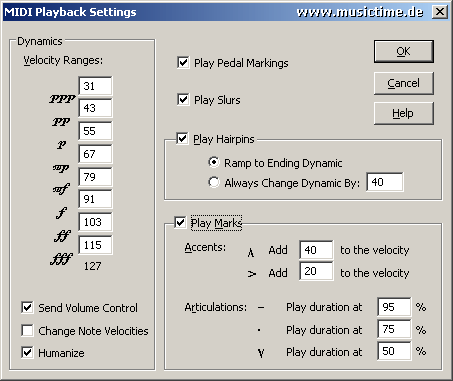The width and height of the screenshot is (453, 381).
Task: Click the velocity field containing 43
Action: 95,108
